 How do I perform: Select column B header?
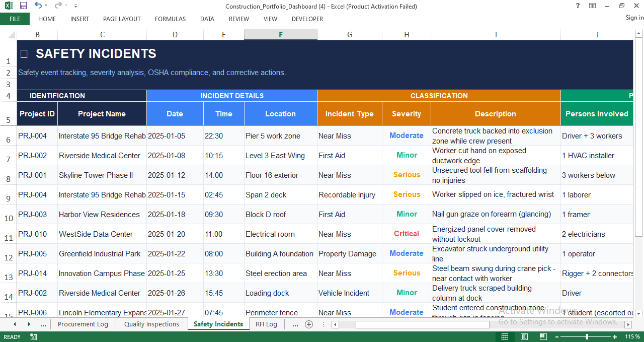37,35
